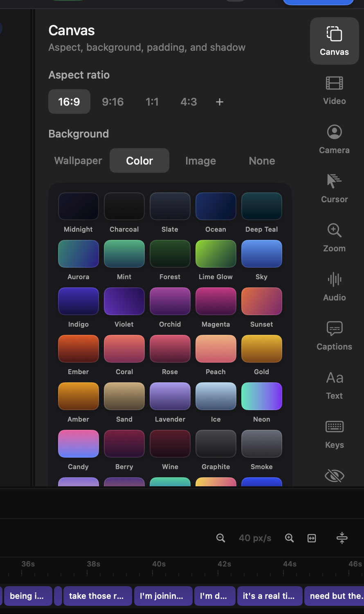Screen dimensions: 364x614
Task: Choose Berry color swatch
Action: (124, 444)
